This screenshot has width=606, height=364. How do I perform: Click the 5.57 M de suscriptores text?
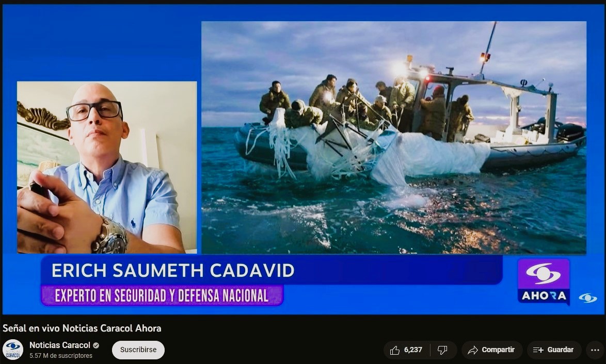(61, 356)
